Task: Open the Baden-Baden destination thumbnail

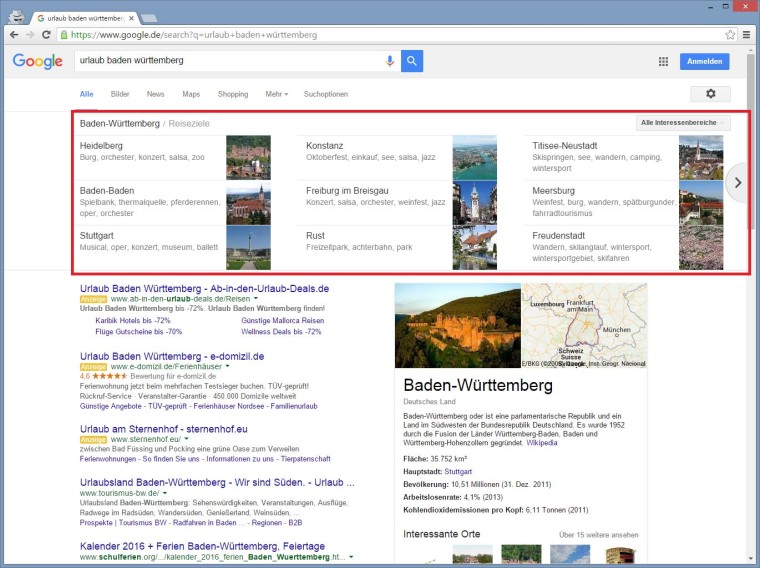Action: (x=249, y=203)
